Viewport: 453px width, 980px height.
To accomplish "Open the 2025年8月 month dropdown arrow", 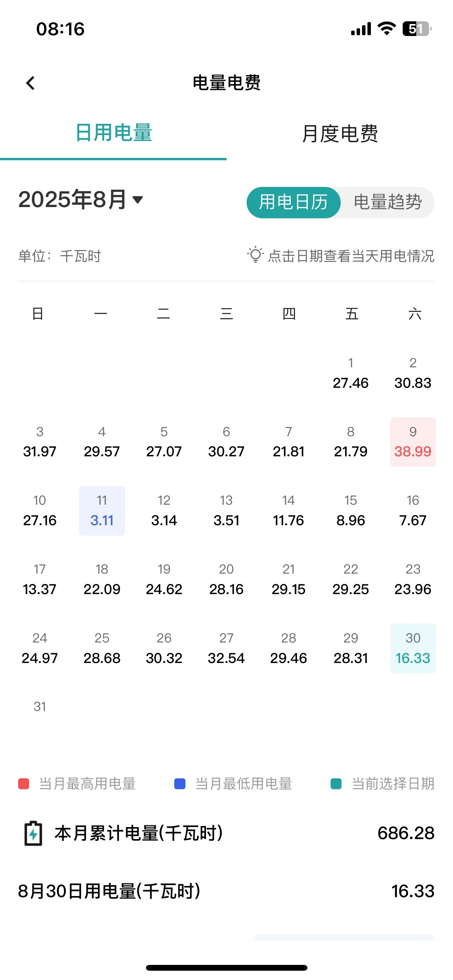I will point(137,200).
